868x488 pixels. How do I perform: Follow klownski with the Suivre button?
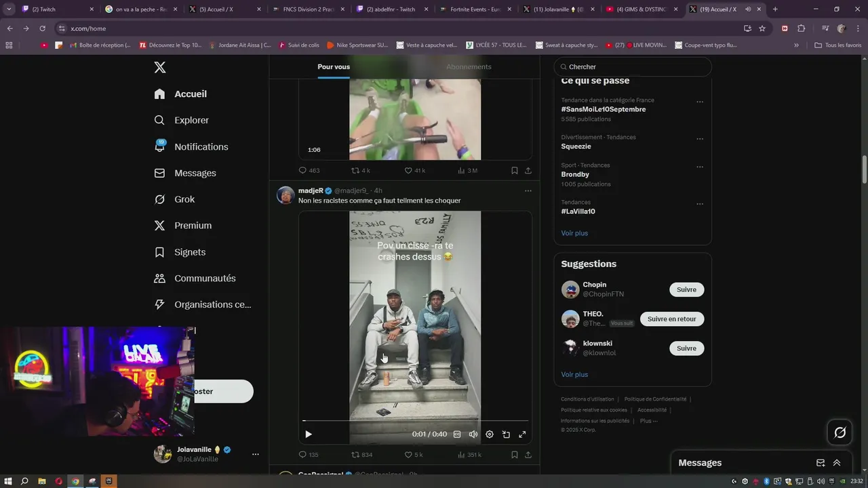tap(686, 348)
